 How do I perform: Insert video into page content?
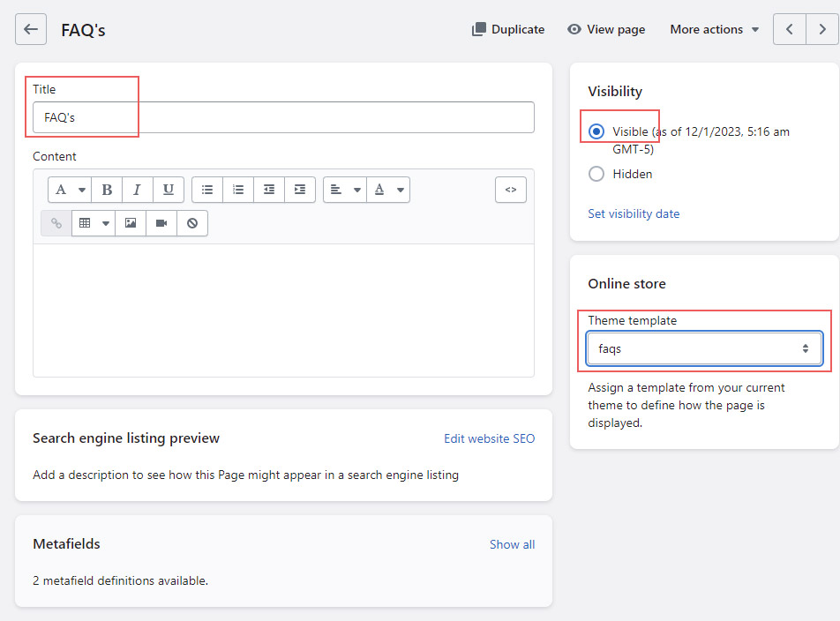161,223
